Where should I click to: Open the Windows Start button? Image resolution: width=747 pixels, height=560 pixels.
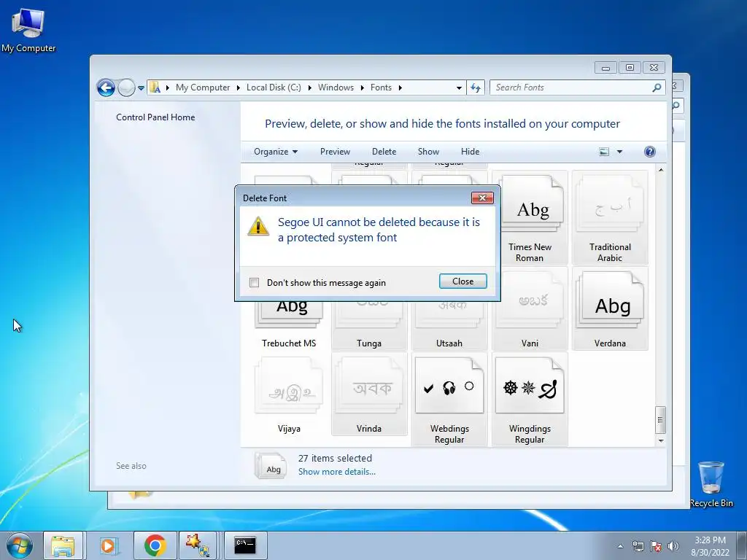(19, 545)
